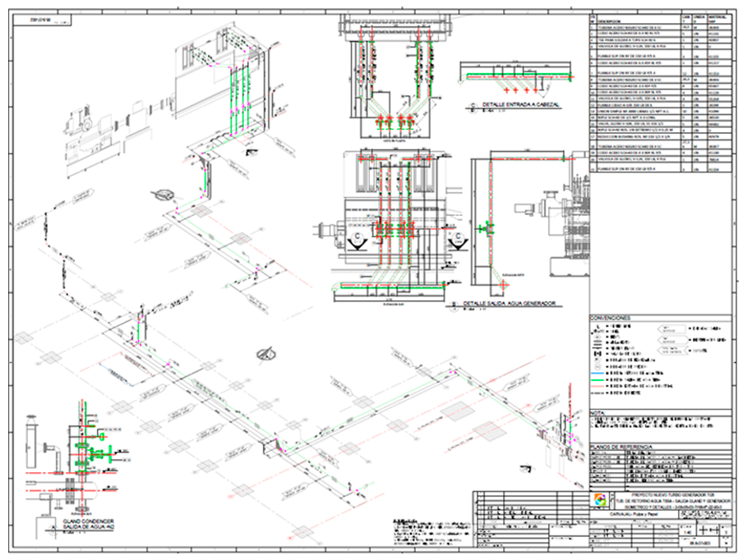747x560 pixels.
Task: Click the north arrow symbol in the drawing center
Action: [x=265, y=353]
